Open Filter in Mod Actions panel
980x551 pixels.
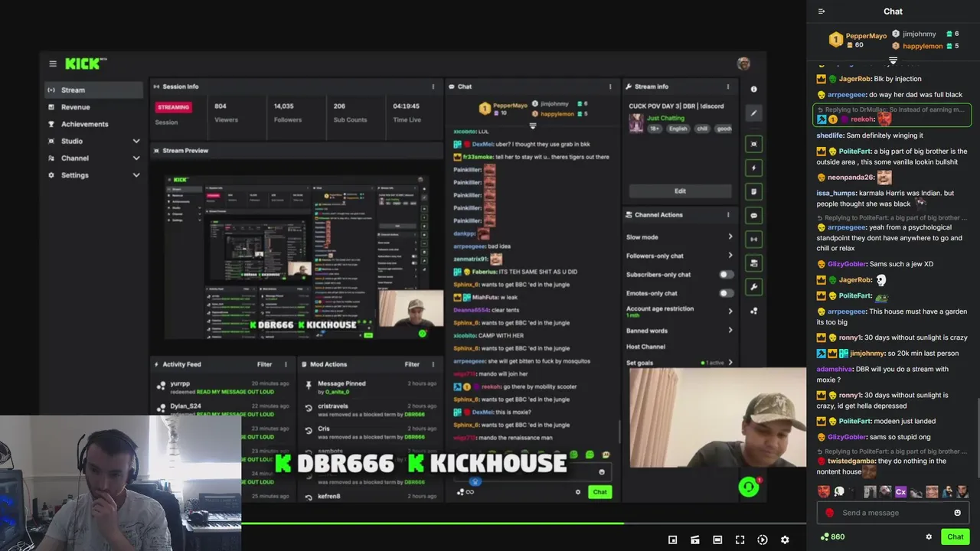pyautogui.click(x=412, y=364)
